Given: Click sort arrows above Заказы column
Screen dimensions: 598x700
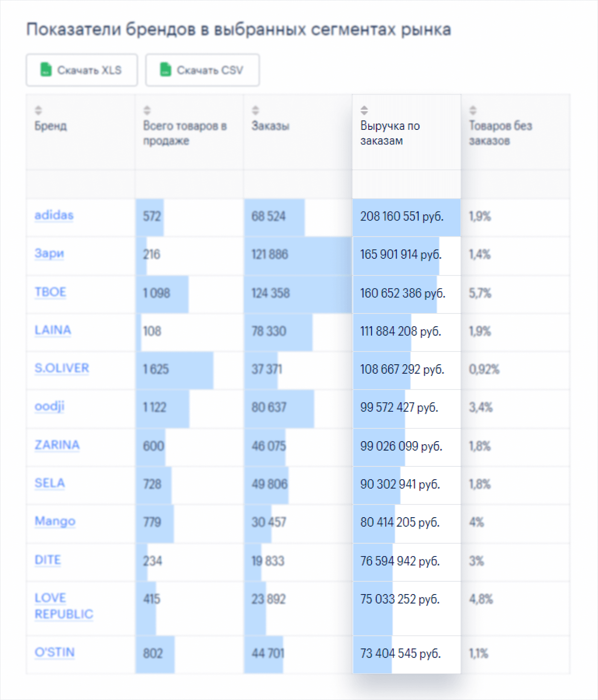Looking at the screenshot, I should (x=255, y=110).
